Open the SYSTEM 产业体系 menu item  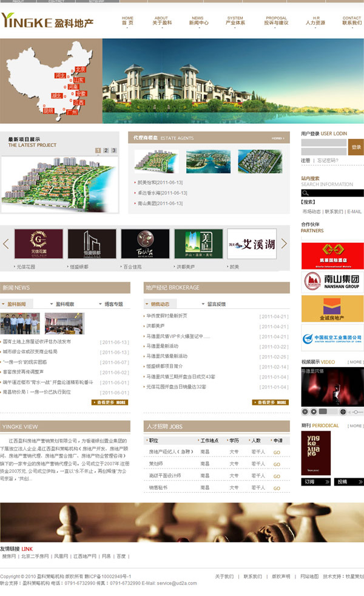[x=235, y=21]
